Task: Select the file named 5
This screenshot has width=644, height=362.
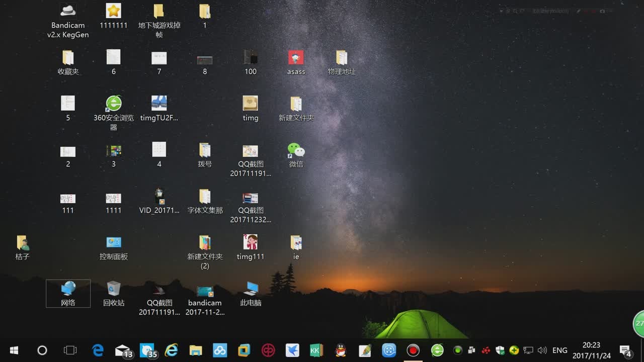Action: [68, 109]
